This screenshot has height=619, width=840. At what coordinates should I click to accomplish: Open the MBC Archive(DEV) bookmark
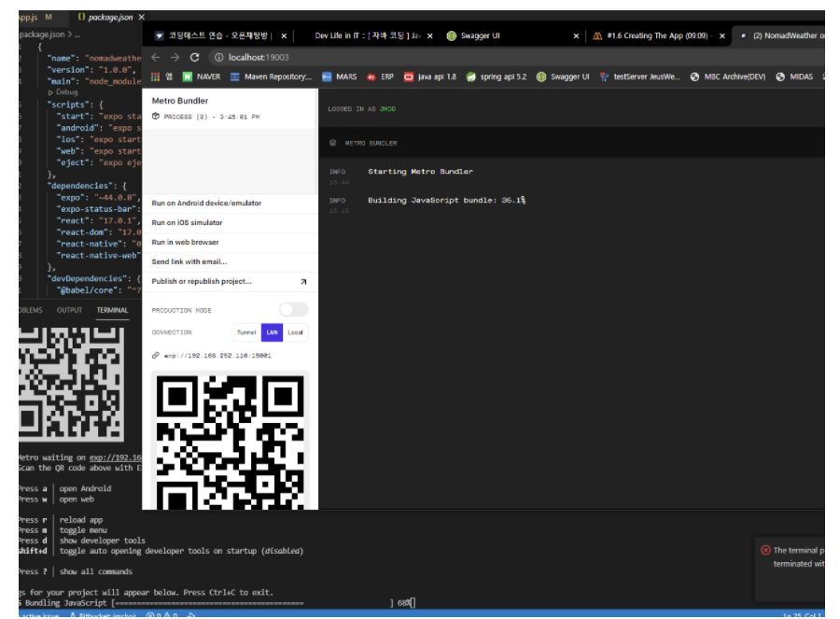click(x=727, y=77)
